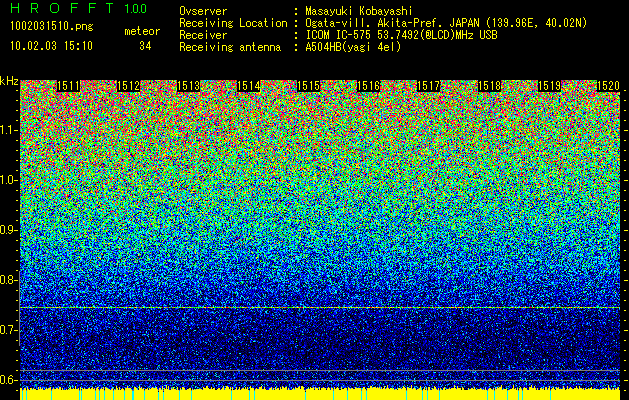This screenshot has height=400, width=629.
Task: Click the 0.6 frequency axis label
Action: [8, 380]
